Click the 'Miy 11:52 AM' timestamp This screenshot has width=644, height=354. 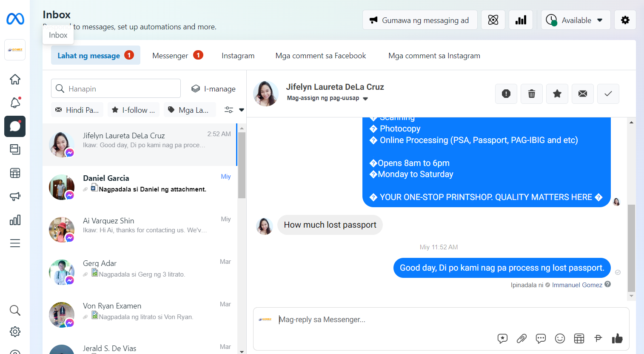439,247
